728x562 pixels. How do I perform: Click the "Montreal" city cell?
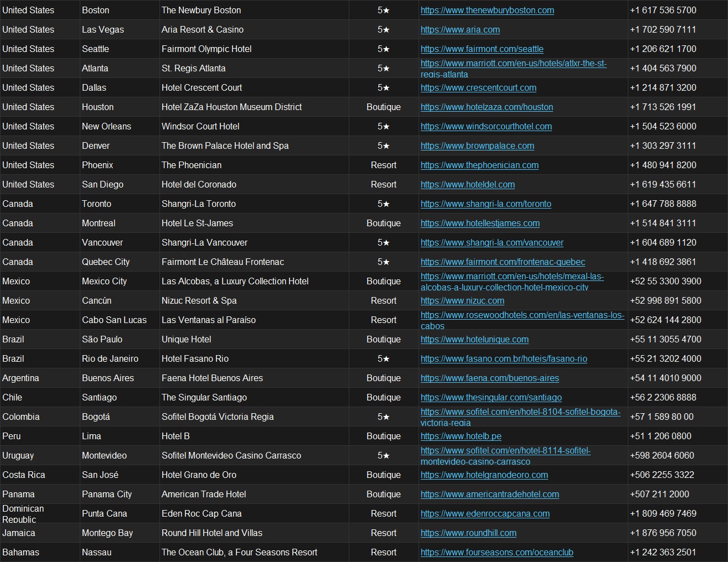tap(120, 223)
